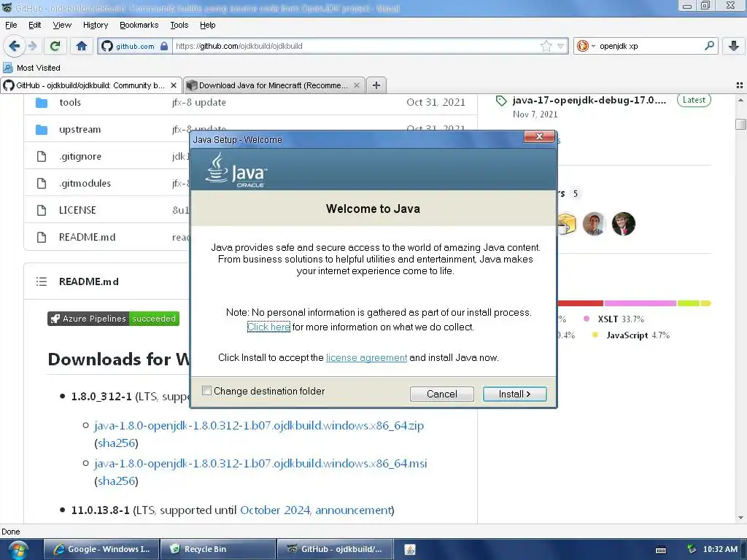Click the search magnifier icon
The height and width of the screenshot is (560, 747).
[x=709, y=46]
